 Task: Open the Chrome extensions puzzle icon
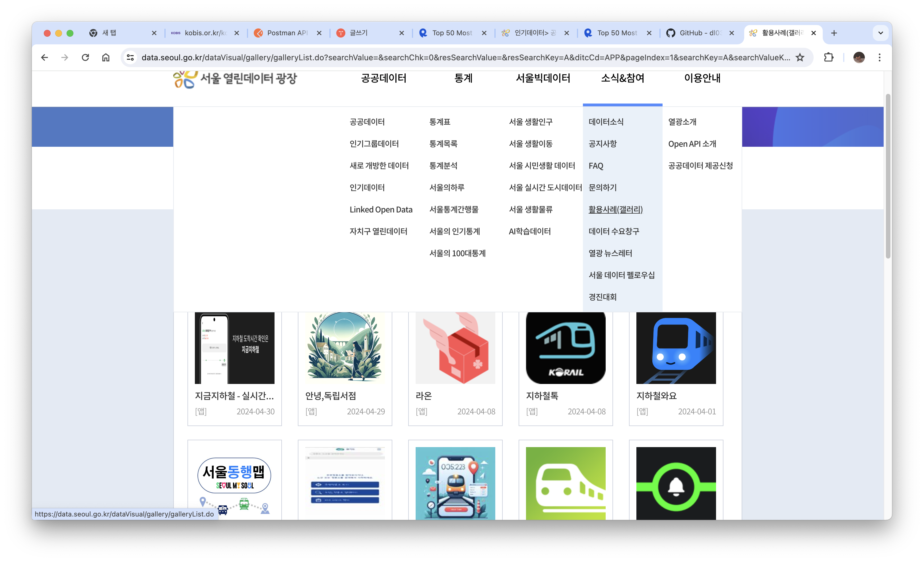(829, 57)
